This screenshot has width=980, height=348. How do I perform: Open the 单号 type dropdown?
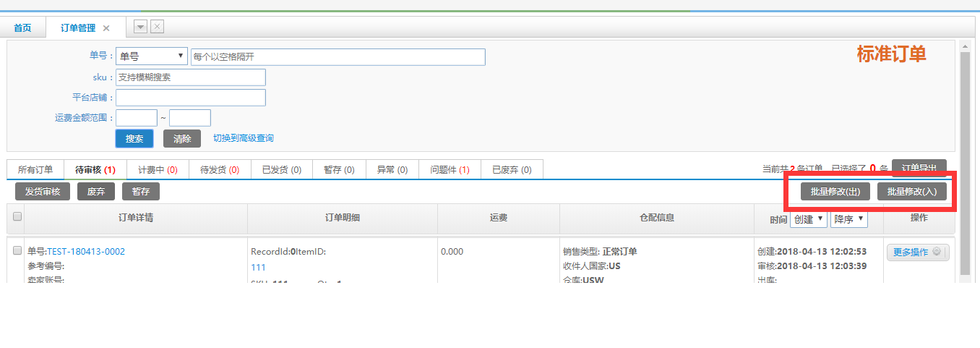pyautogui.click(x=152, y=56)
